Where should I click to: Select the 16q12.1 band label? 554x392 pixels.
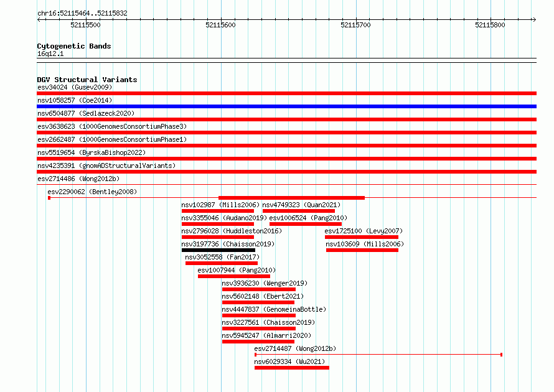[50, 54]
